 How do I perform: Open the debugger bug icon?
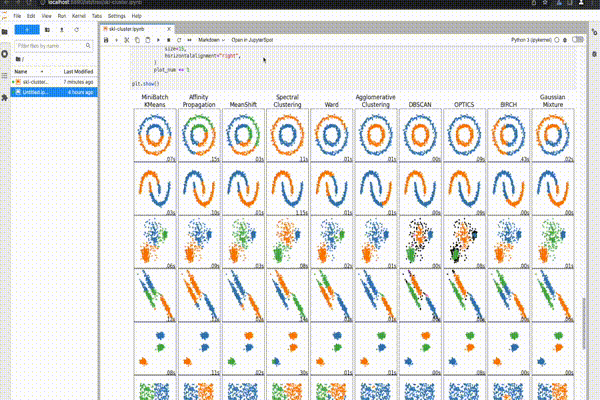point(565,40)
